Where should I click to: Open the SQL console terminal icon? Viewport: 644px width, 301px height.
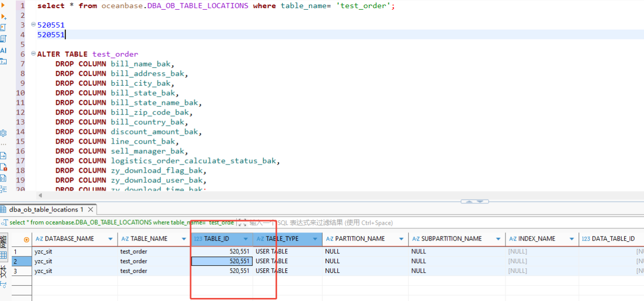4,61
